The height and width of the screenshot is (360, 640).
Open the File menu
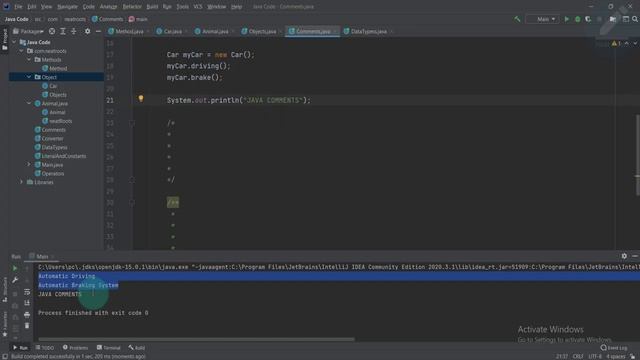click(18, 7)
